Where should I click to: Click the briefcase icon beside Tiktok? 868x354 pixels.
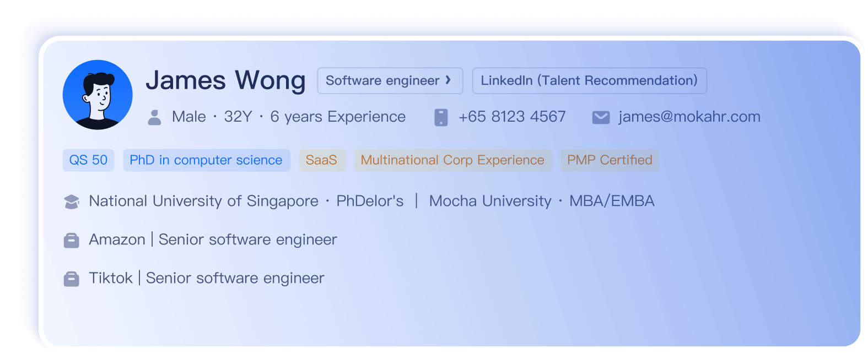coord(72,279)
